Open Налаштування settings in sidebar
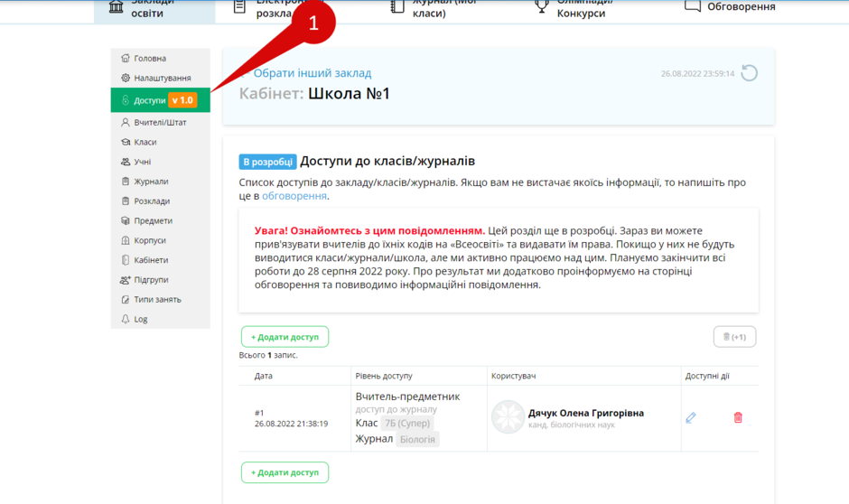 coord(160,78)
